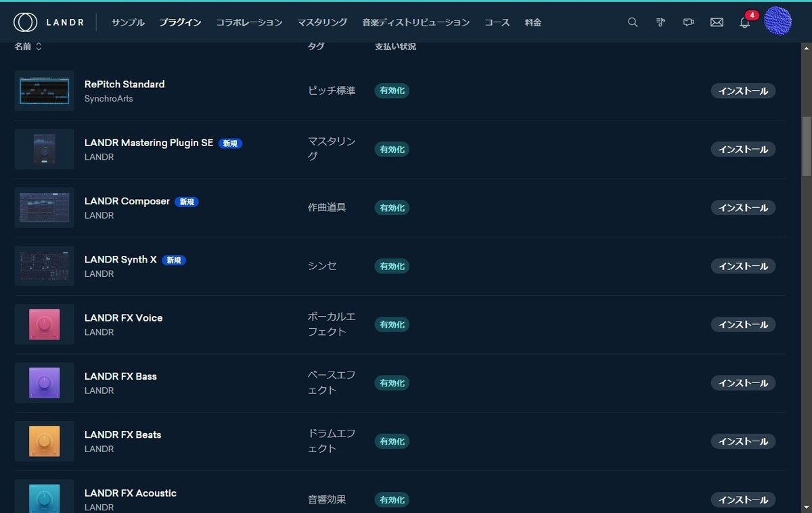812x513 pixels.
Task: Open notifications via the bell icon
Action: tap(744, 22)
